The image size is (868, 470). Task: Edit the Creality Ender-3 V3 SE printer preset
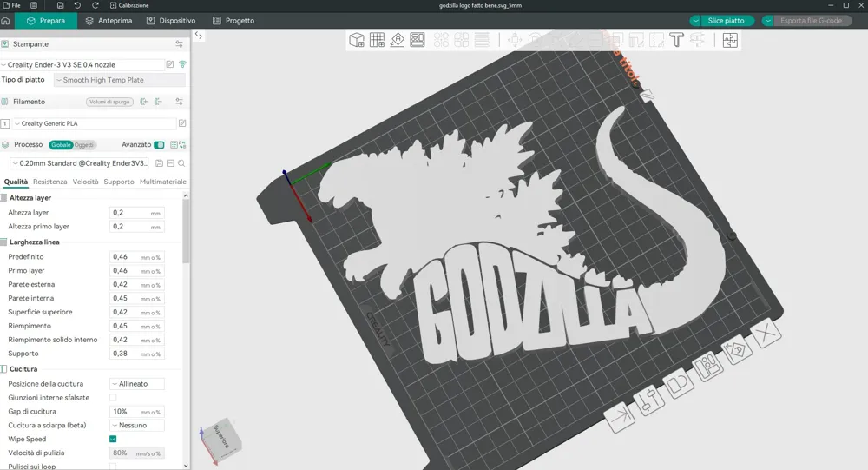[170, 64]
